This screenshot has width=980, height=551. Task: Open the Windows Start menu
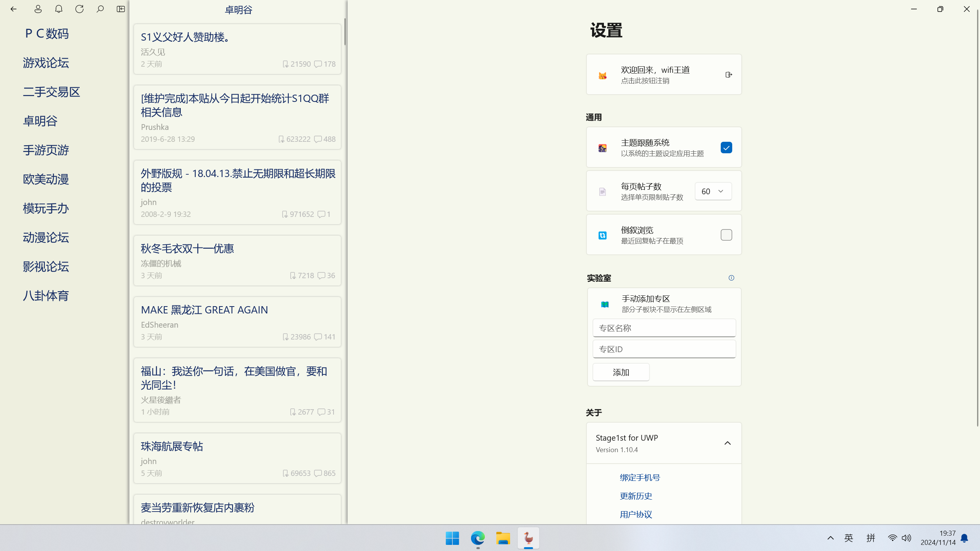(x=452, y=538)
